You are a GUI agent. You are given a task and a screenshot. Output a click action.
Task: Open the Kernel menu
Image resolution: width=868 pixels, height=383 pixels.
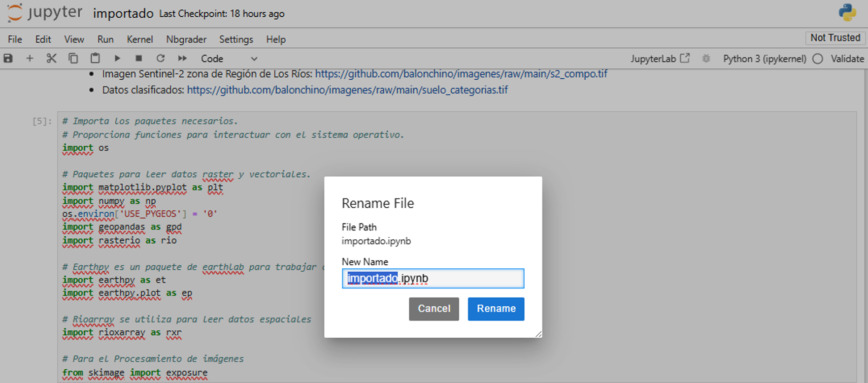coord(139,39)
